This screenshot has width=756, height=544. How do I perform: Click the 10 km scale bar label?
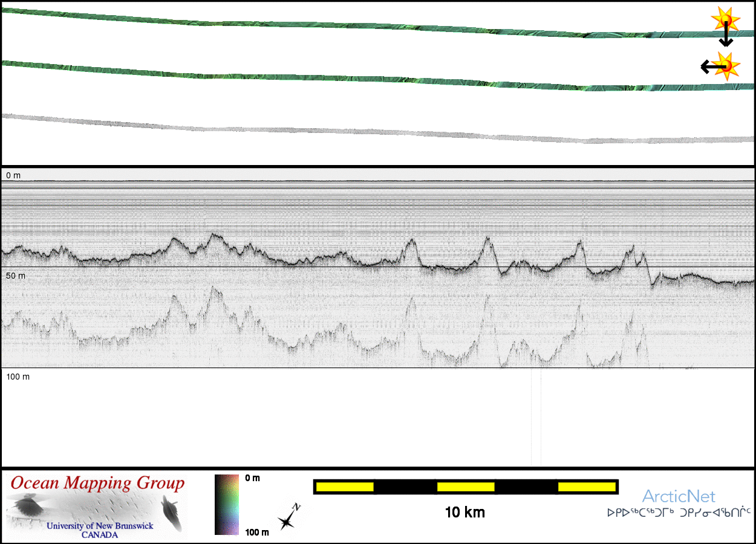[464, 513]
